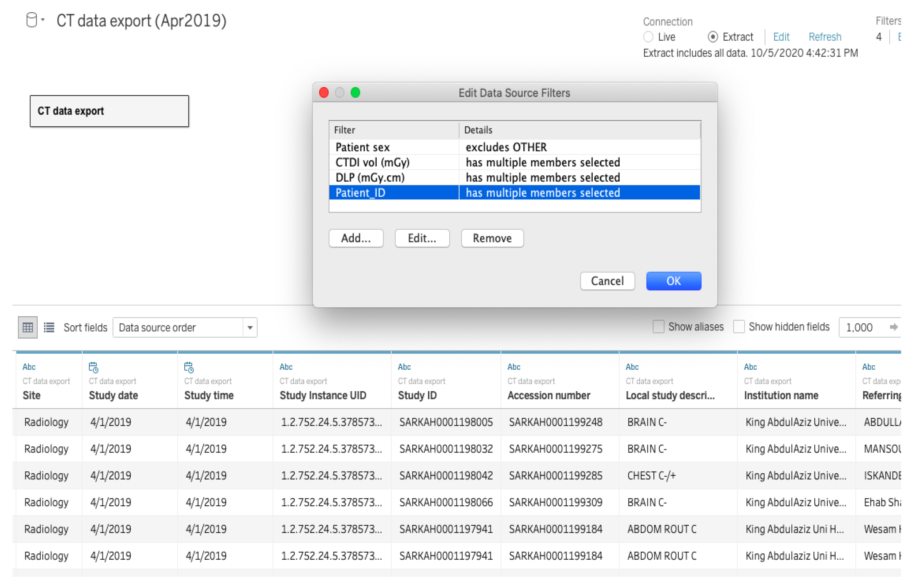
Task: Click the blue OK button in dialog
Action: point(673,281)
